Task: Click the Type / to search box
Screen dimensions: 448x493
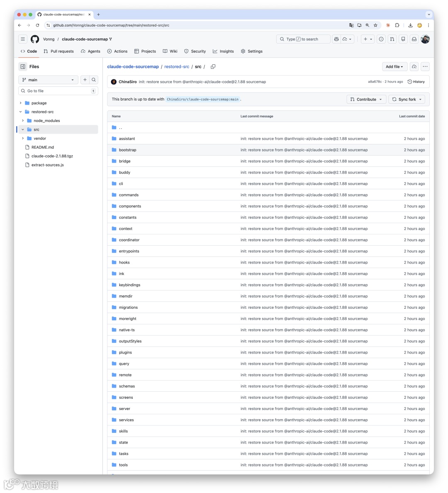Action: (x=303, y=39)
